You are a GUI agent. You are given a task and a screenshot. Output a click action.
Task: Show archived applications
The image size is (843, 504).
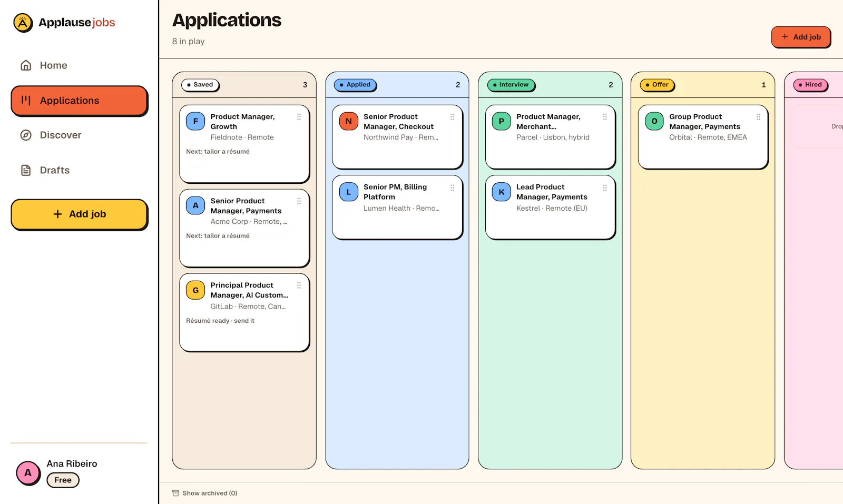click(x=204, y=493)
